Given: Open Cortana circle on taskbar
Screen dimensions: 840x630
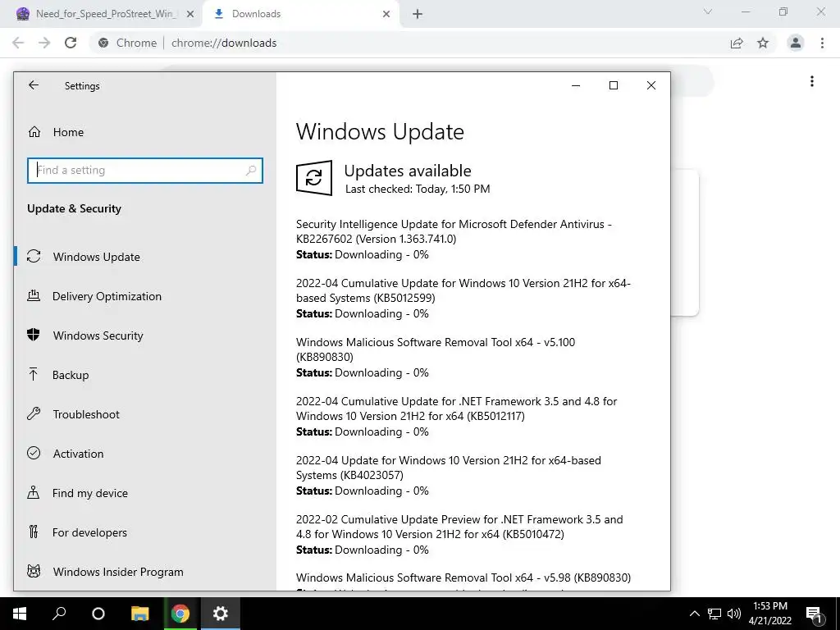Looking at the screenshot, I should (98, 614).
